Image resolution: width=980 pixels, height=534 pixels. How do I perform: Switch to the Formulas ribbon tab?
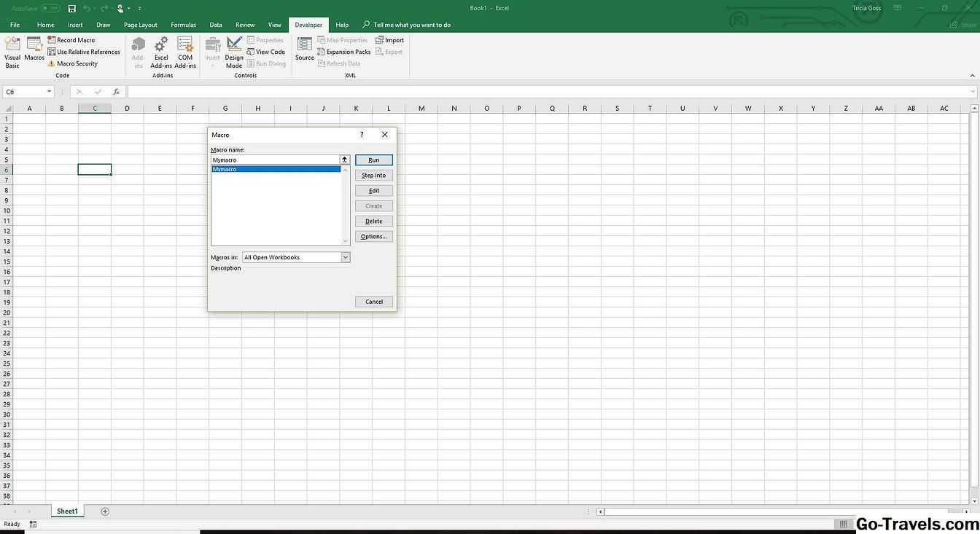[x=183, y=25]
